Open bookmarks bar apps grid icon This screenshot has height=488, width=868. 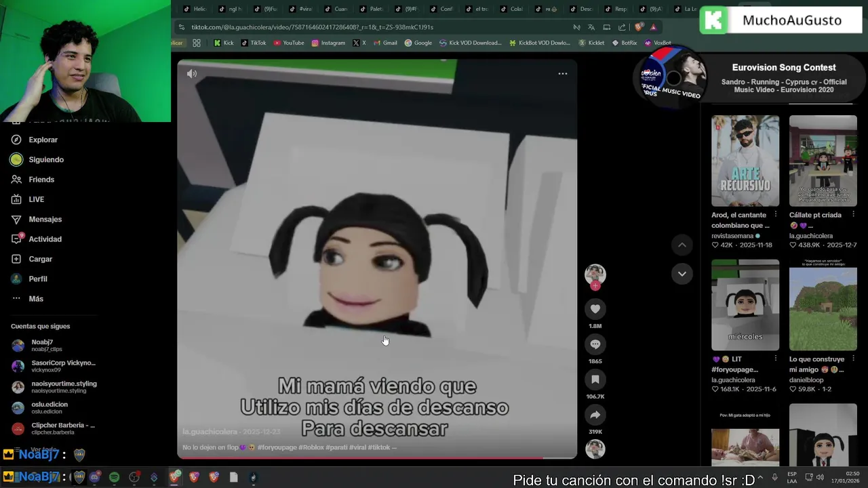[197, 43]
